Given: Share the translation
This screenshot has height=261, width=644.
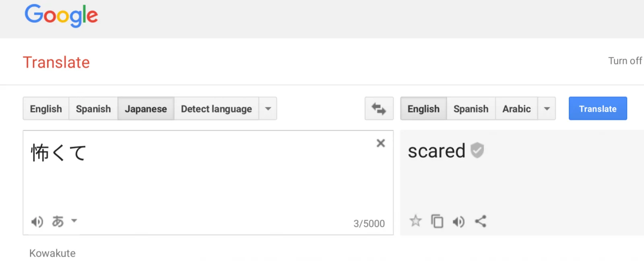Looking at the screenshot, I should pos(481,221).
